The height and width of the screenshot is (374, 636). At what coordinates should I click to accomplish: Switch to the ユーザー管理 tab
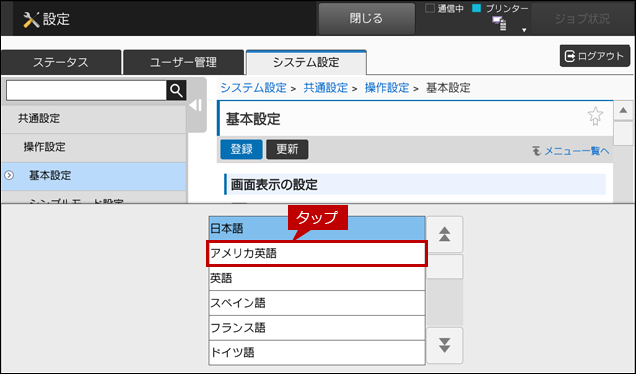tap(183, 62)
